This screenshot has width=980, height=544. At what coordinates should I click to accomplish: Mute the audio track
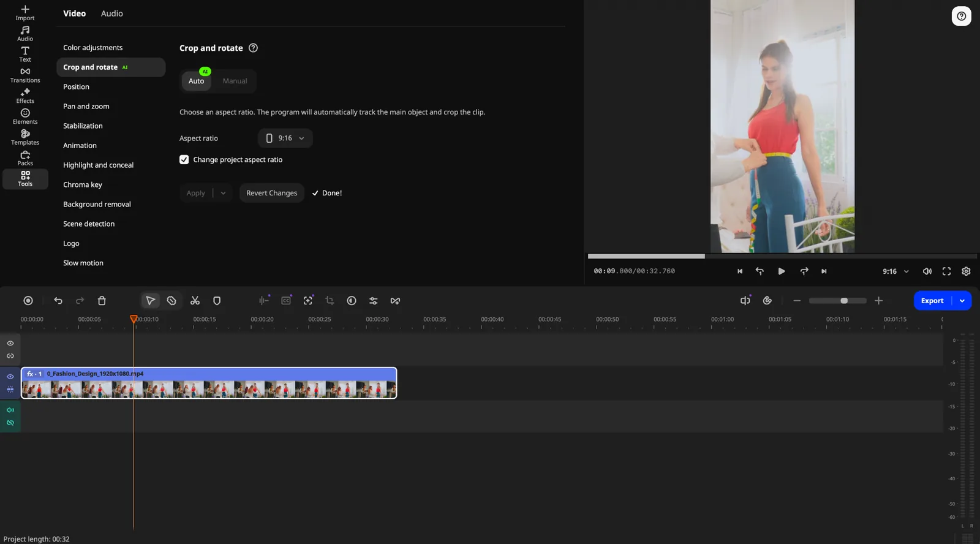click(x=10, y=410)
